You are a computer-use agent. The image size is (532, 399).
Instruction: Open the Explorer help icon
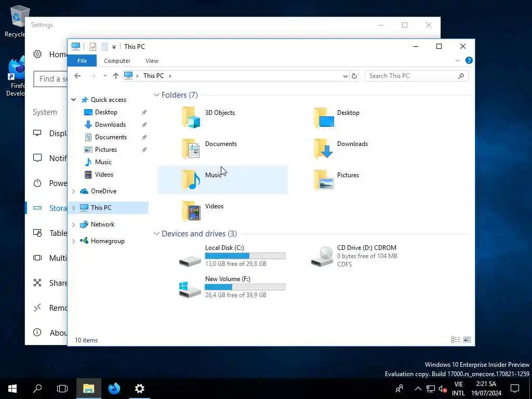[469, 60]
